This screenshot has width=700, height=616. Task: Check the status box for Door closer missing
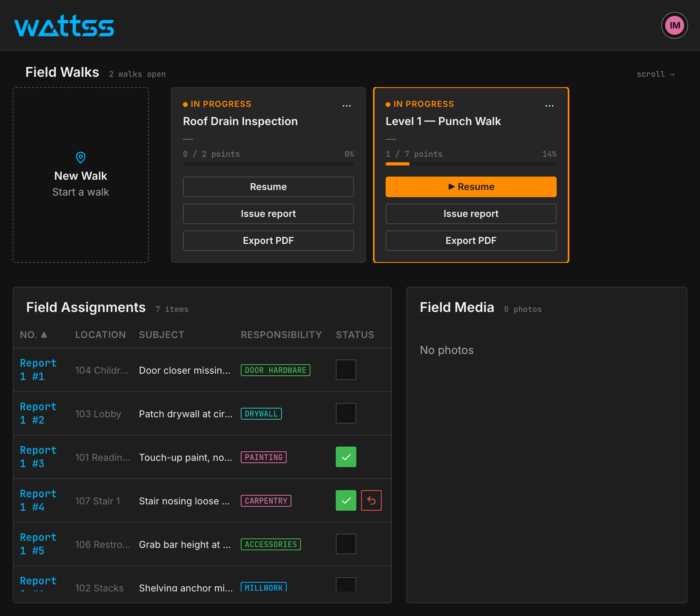(x=346, y=370)
